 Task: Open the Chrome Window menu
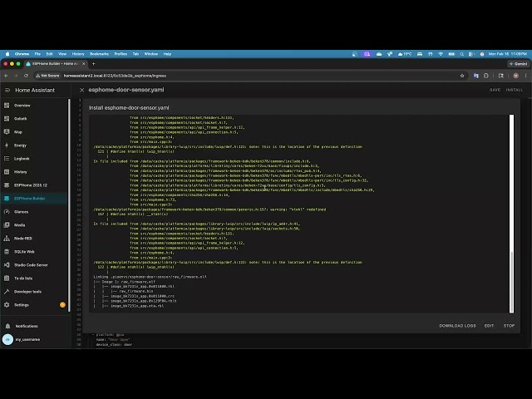point(151,54)
